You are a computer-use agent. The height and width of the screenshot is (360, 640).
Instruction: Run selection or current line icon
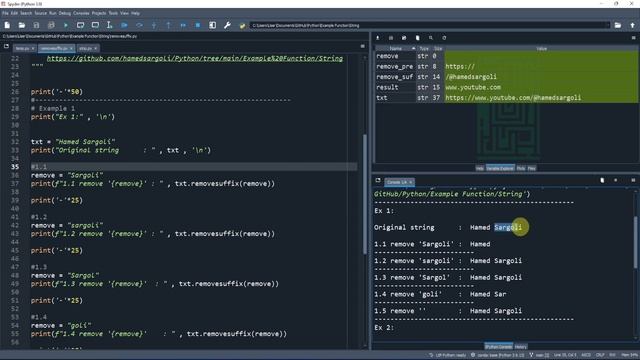click(x=109, y=25)
